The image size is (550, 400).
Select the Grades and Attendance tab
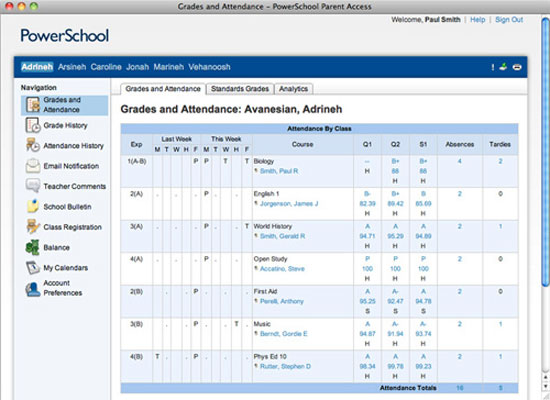tap(163, 89)
